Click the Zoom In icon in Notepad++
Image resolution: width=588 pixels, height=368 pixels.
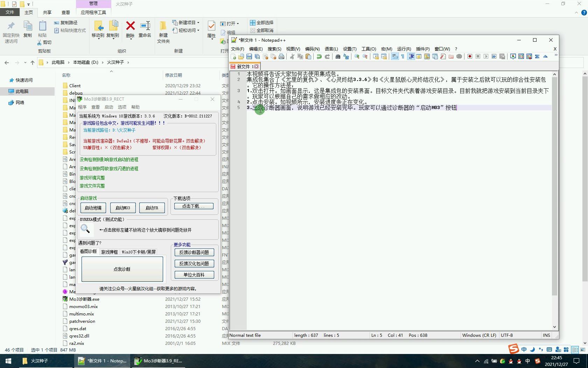[357, 56]
